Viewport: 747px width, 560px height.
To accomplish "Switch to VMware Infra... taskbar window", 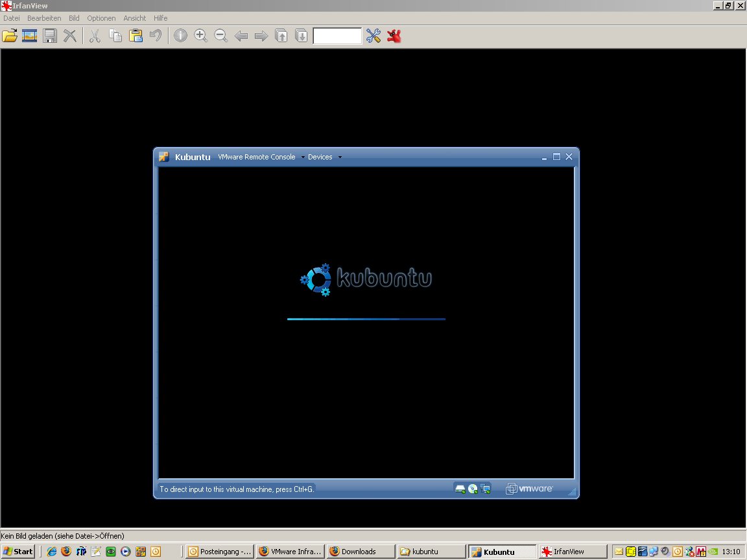I will [x=290, y=552].
